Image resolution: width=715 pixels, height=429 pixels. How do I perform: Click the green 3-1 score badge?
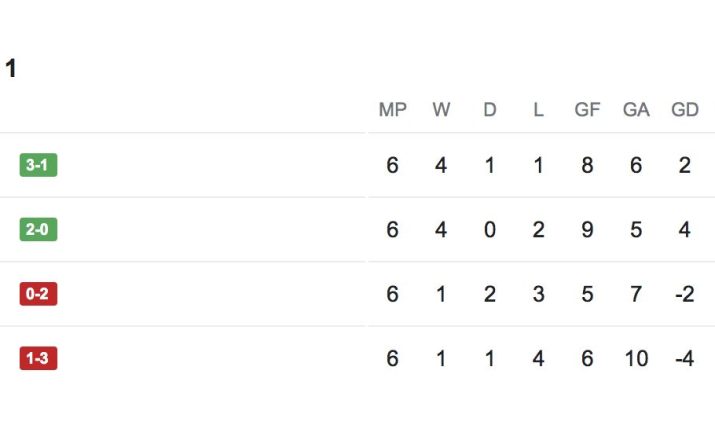38,165
